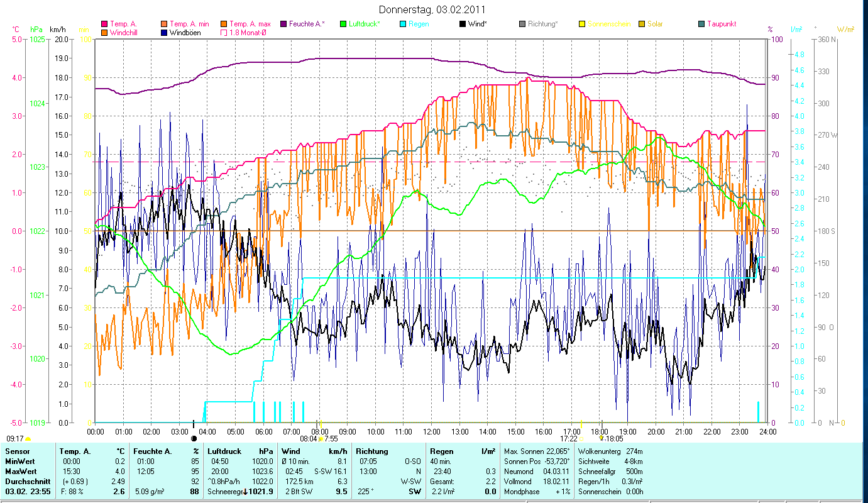This screenshot has height=503, width=868.
Task: Click the Windchill legend color square
Action: [104, 32]
